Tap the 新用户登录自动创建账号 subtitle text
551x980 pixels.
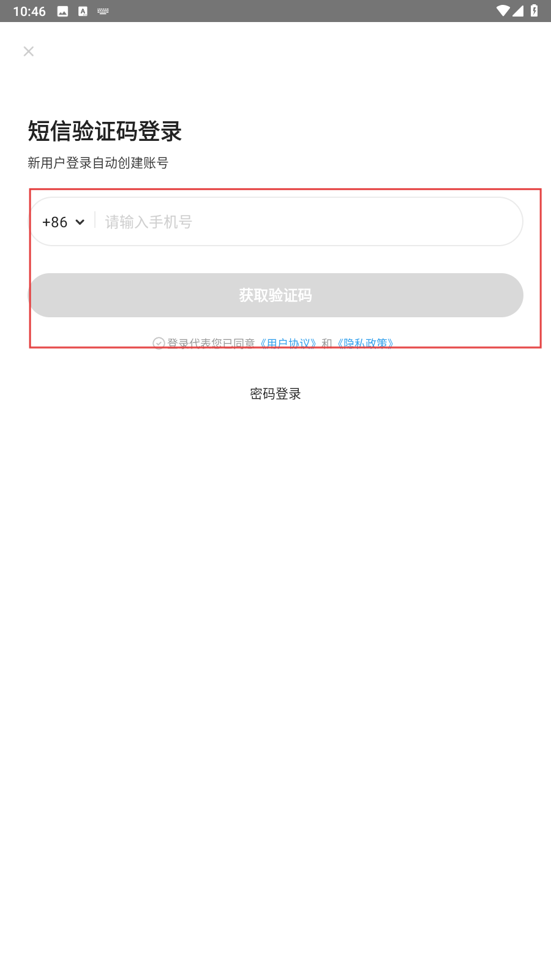(98, 163)
